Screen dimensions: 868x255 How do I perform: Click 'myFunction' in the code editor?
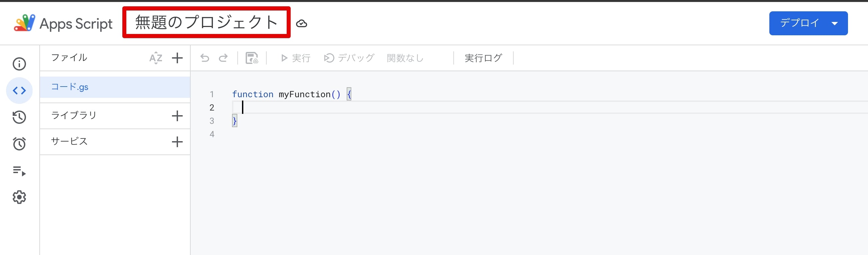point(305,94)
